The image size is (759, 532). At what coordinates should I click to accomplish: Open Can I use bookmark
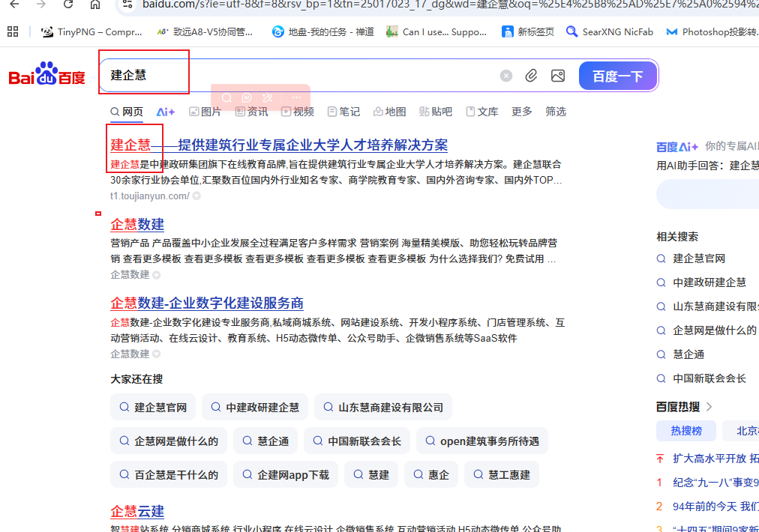pyautogui.click(x=436, y=32)
